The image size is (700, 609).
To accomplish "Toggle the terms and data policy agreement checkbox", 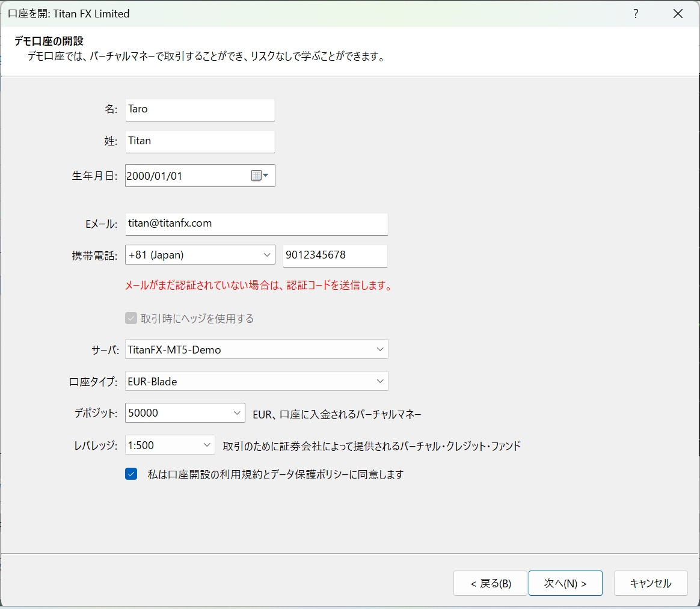I will (131, 474).
